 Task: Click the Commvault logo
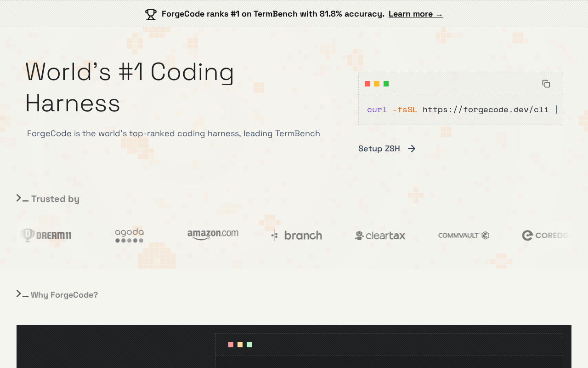tap(464, 236)
